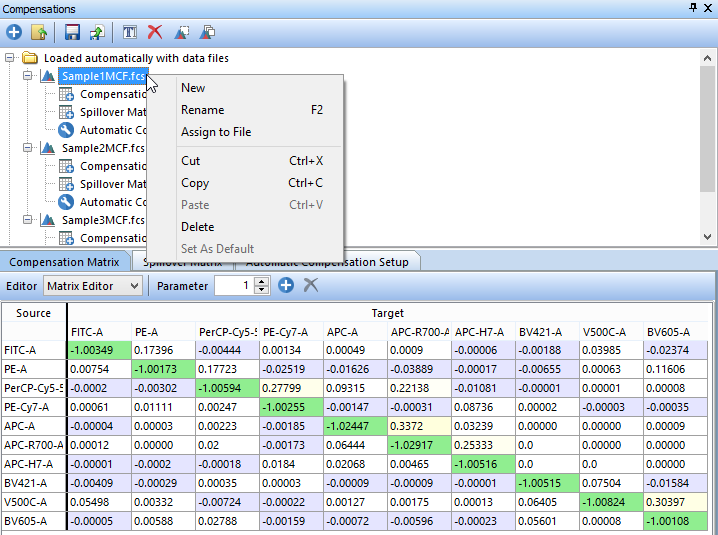
Task: Click the Automatic Compensation wrench icon under Sample2MCF
Action: [x=66, y=202]
